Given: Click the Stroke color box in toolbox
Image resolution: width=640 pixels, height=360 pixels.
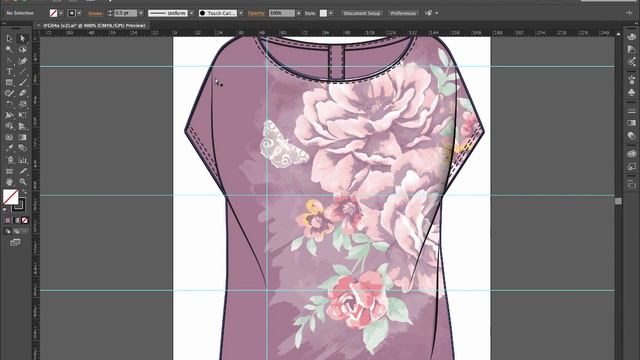Looking at the screenshot, I should point(19,205).
